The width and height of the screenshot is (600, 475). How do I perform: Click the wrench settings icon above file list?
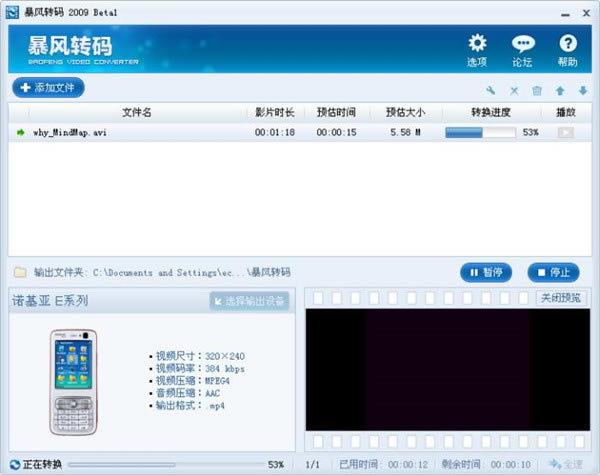coord(491,91)
